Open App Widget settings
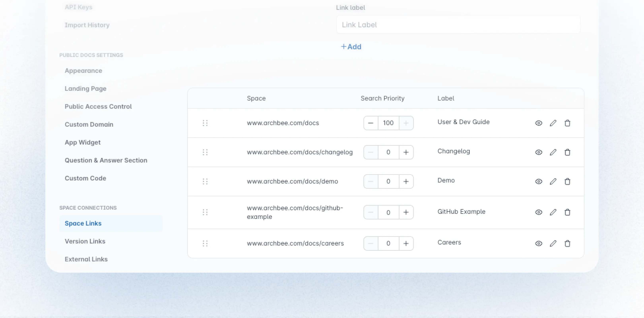 [82, 143]
